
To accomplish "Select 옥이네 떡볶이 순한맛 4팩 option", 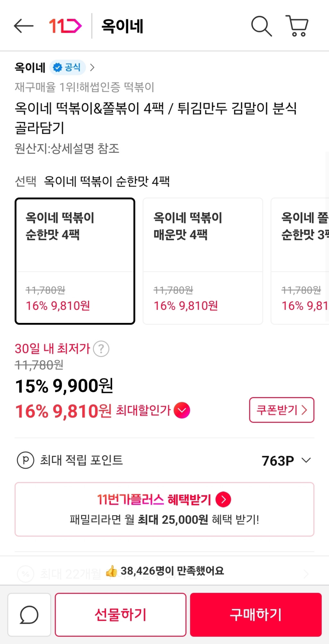I will pos(75,261).
